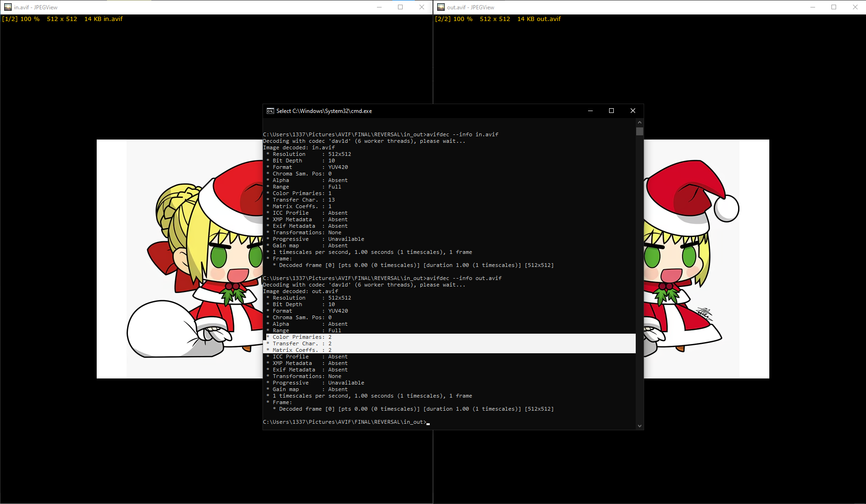The height and width of the screenshot is (504, 866).
Task: Click the 'Image decoded: in.avif' line
Action: coord(299,147)
